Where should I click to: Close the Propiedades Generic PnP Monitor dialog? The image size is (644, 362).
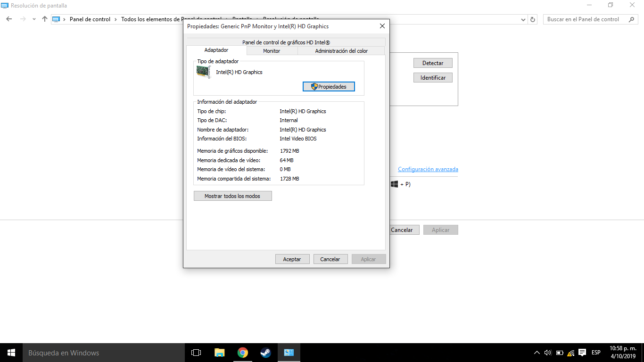(x=382, y=26)
